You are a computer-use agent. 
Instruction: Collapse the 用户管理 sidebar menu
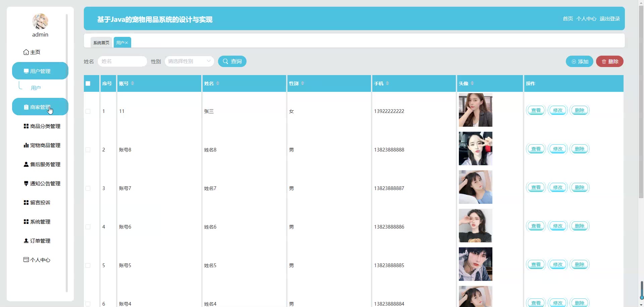coord(40,71)
